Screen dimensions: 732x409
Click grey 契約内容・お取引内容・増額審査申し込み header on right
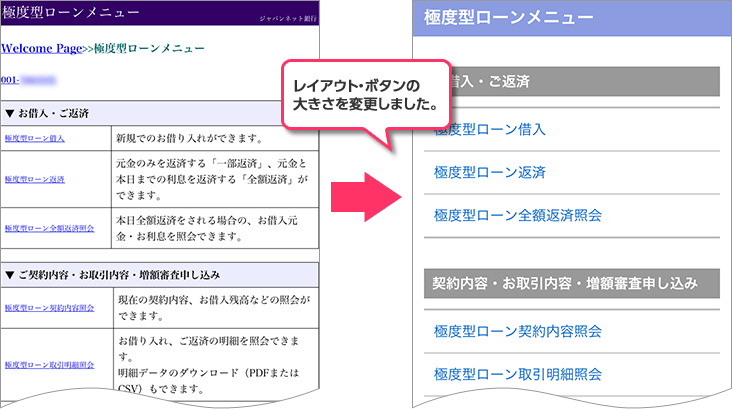(565, 284)
